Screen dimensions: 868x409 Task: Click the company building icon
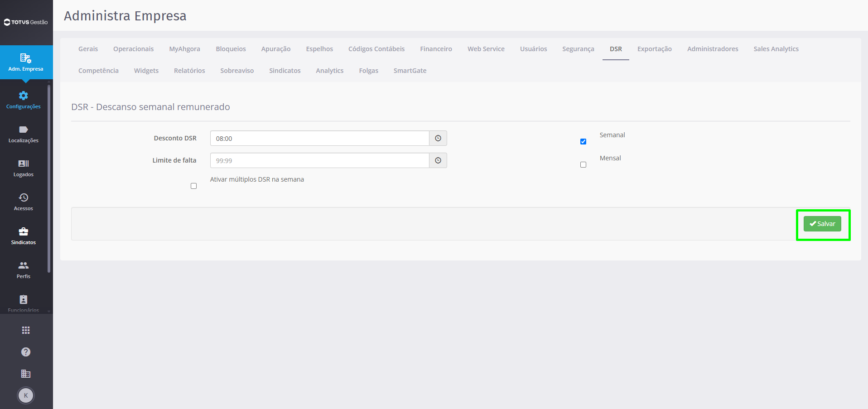(x=26, y=374)
